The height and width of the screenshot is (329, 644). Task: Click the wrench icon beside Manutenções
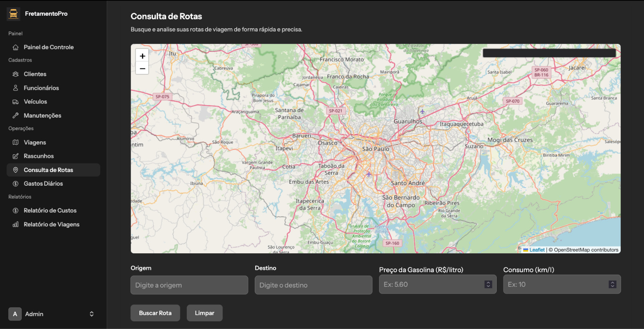tap(16, 116)
